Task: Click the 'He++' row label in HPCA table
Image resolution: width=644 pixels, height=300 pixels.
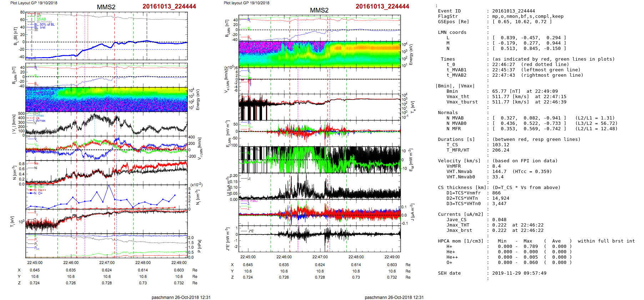Action: [x=452, y=257]
